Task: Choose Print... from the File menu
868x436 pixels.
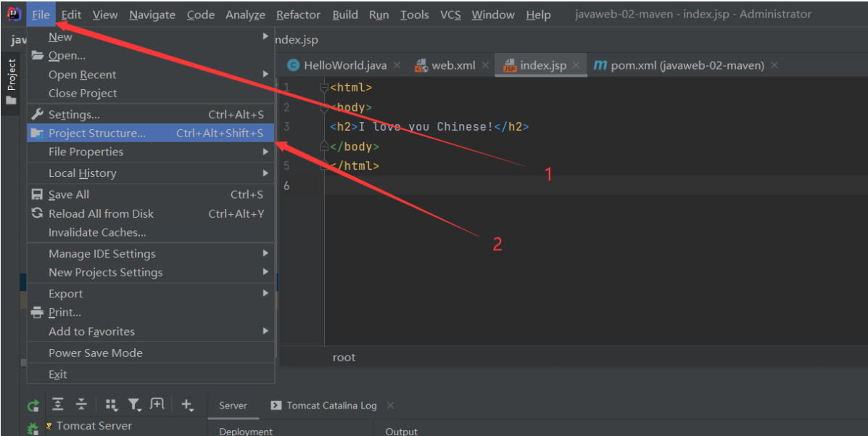Action: (151, 313)
